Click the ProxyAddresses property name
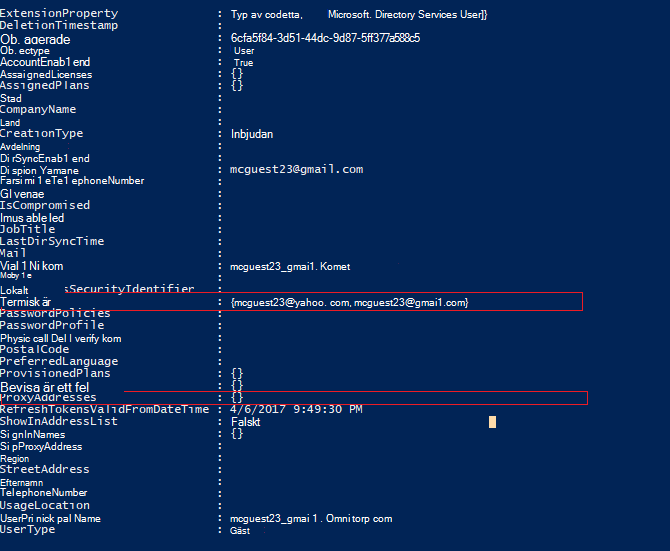This screenshot has height=551, width=670. point(48,398)
